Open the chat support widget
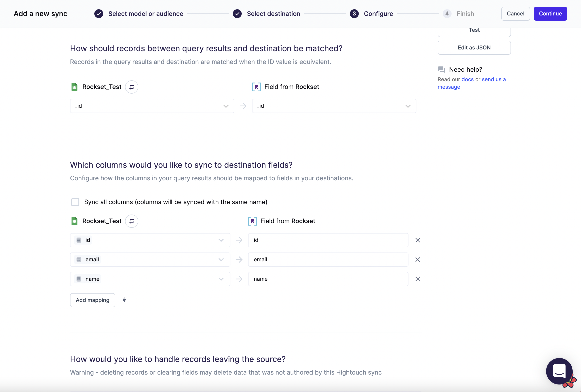The image size is (581, 392). 559,371
